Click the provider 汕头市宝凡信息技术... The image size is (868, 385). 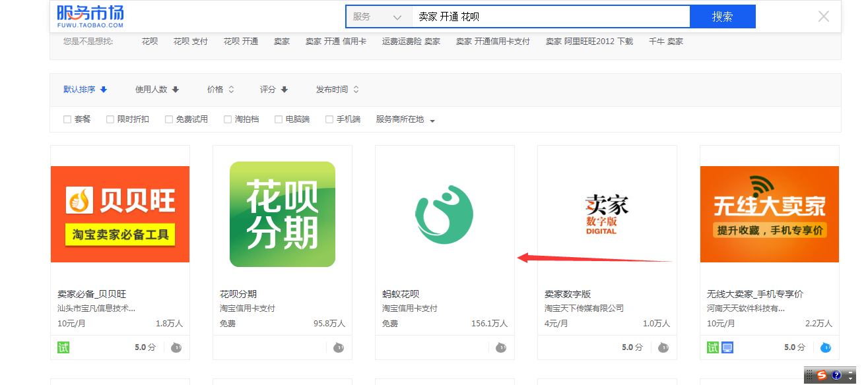pos(96,309)
